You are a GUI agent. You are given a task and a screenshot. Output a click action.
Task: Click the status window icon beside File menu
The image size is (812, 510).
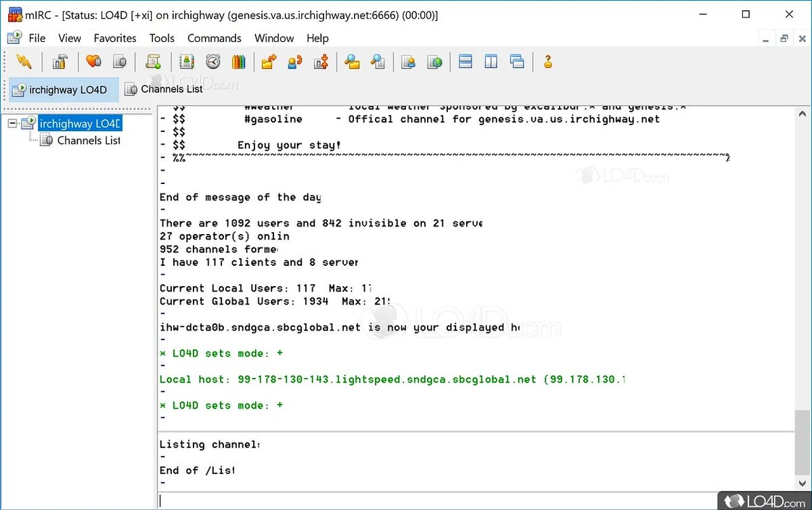click(14, 38)
